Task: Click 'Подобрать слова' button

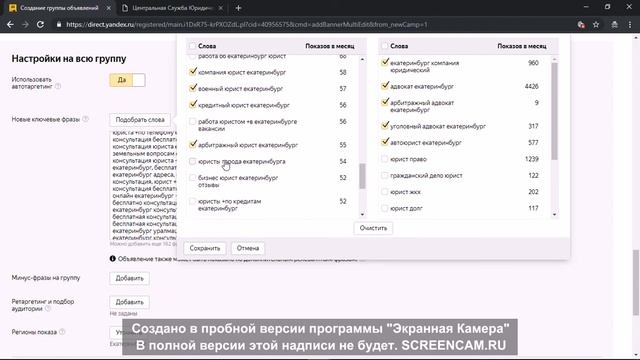Action: 140,120
